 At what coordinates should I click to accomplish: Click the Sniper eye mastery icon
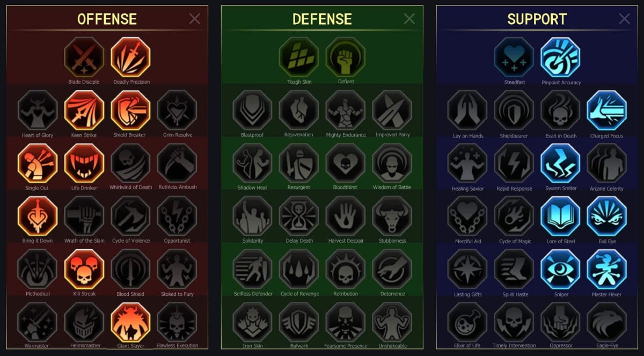point(561,269)
